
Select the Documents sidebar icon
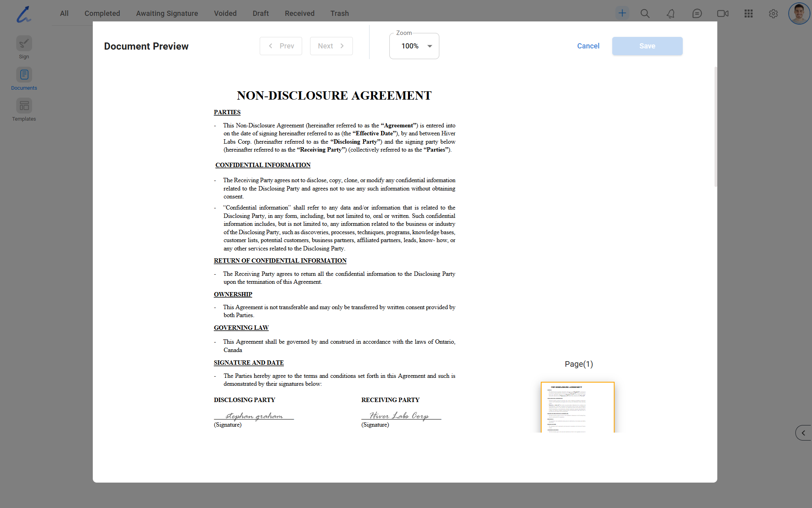point(24,75)
